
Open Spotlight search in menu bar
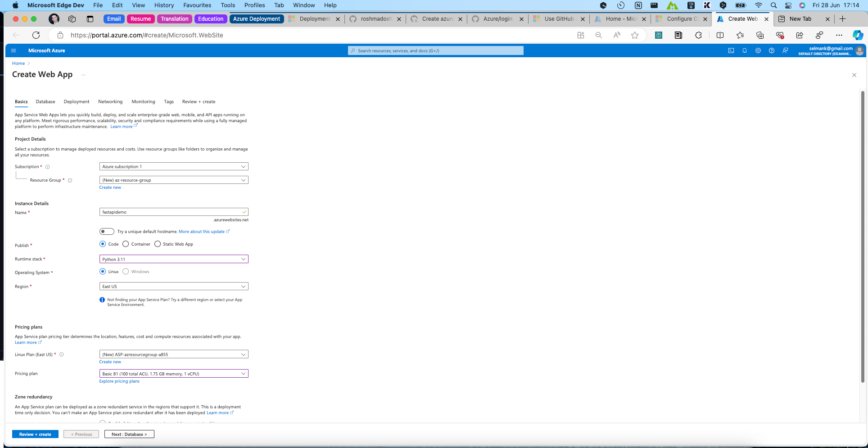[773, 5]
